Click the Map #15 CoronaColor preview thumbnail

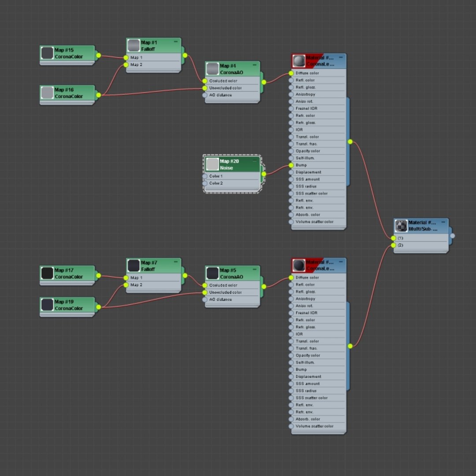[47, 53]
